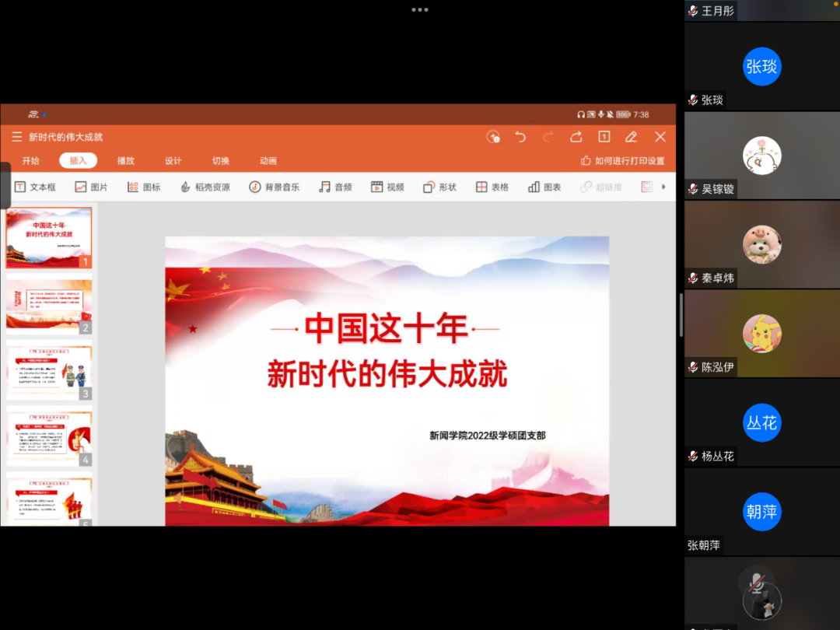Click the undo arrow icon
Image resolution: width=840 pixels, height=630 pixels.
pyautogui.click(x=520, y=137)
